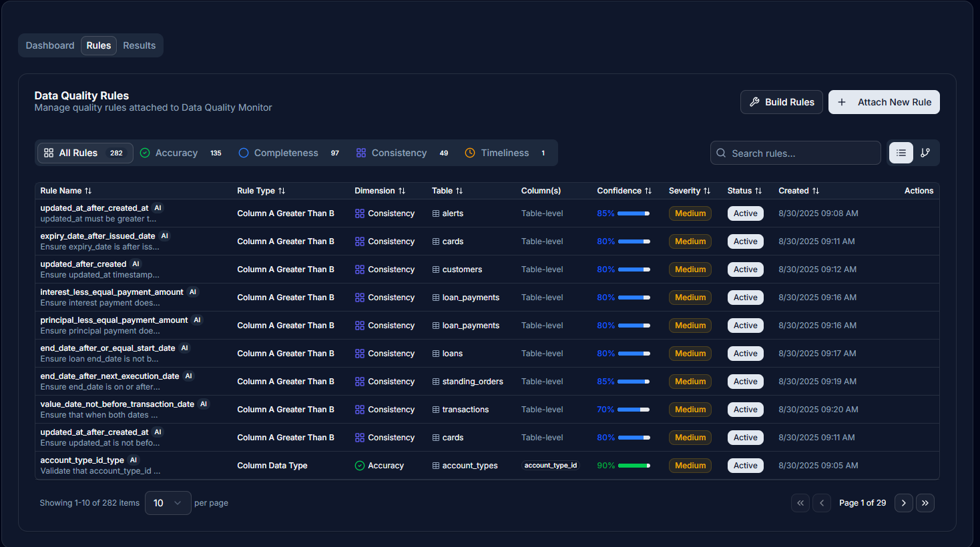Click Accuracy dimension icon in account_type_id_type row

pyautogui.click(x=360, y=466)
